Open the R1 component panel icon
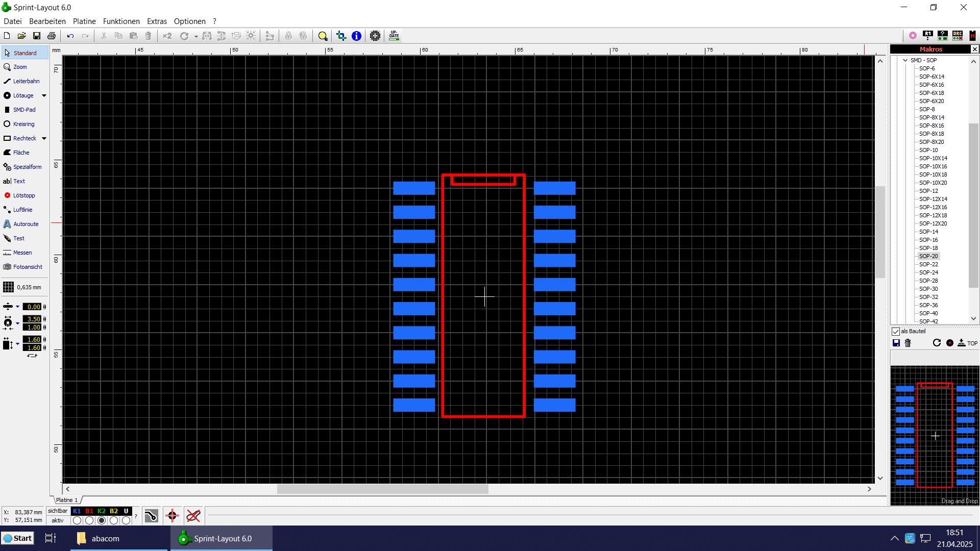Viewport: 980px width, 551px height. point(928,35)
